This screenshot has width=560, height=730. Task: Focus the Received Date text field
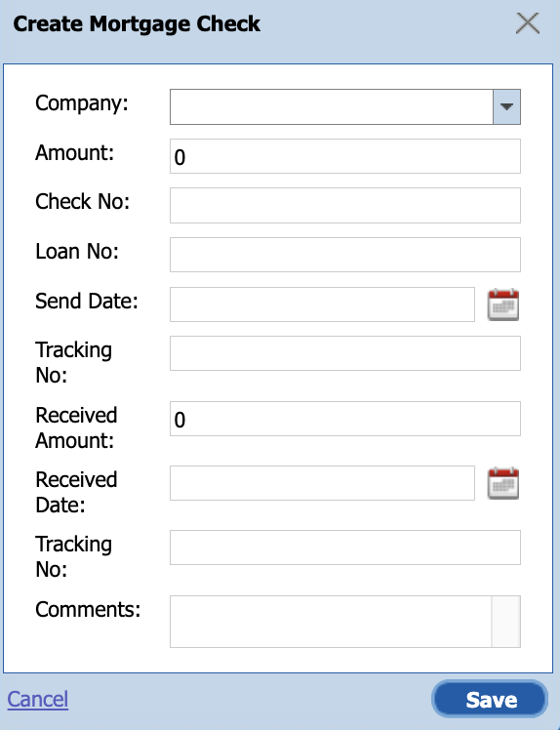tap(322, 483)
